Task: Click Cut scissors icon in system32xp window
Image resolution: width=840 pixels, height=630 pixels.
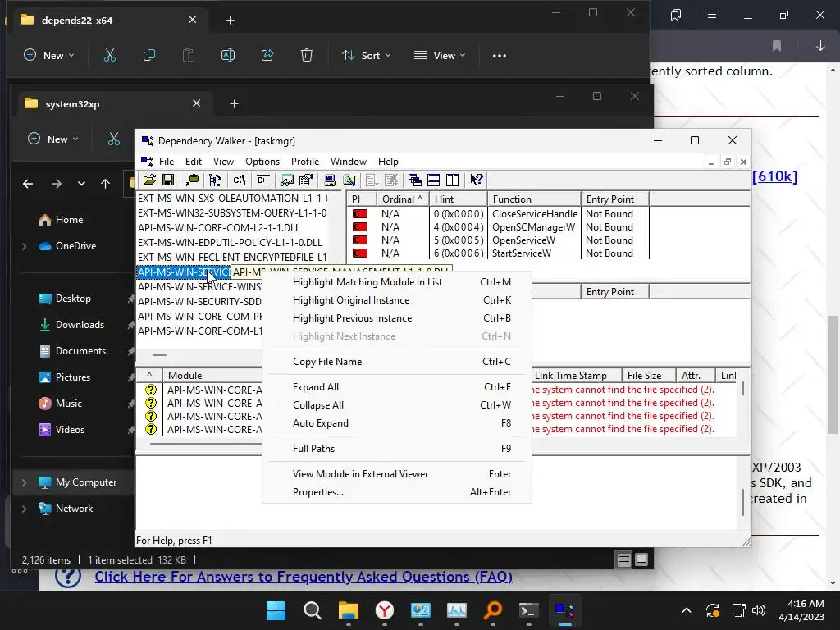Action: (x=113, y=139)
